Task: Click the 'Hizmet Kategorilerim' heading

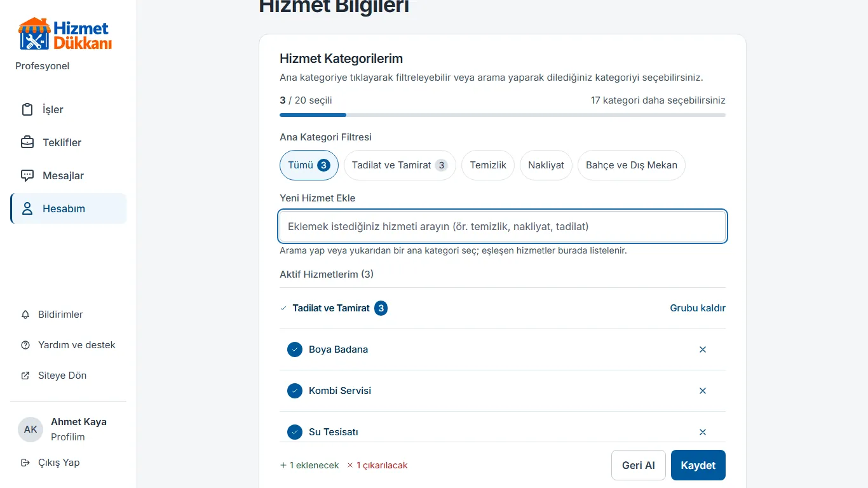Action: click(x=341, y=58)
